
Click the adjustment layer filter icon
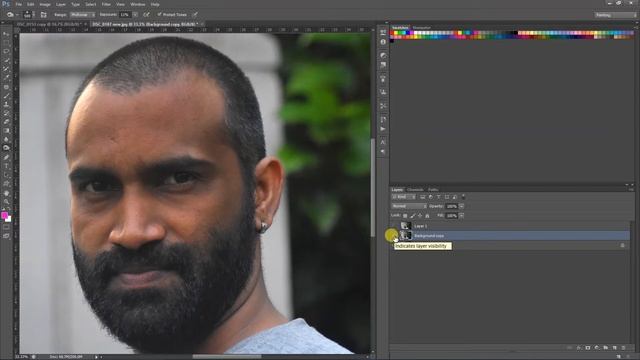[x=431, y=197]
